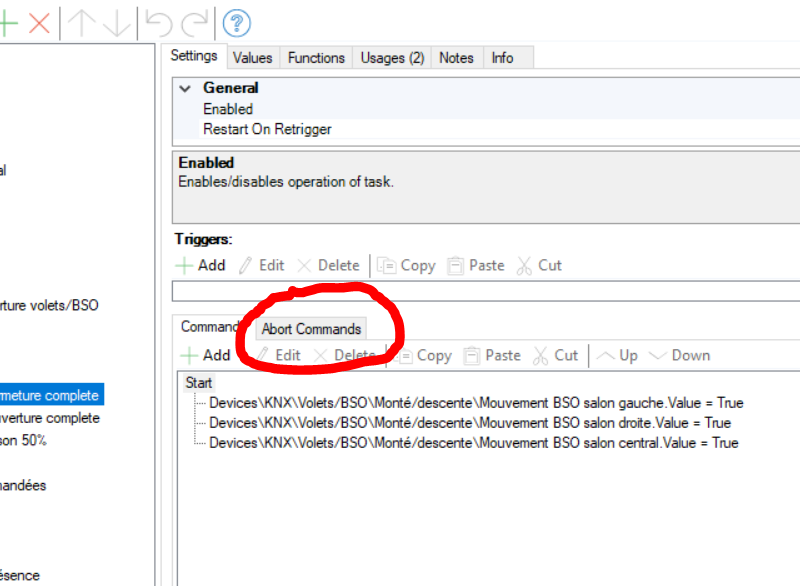Add a new trigger

tap(200, 265)
